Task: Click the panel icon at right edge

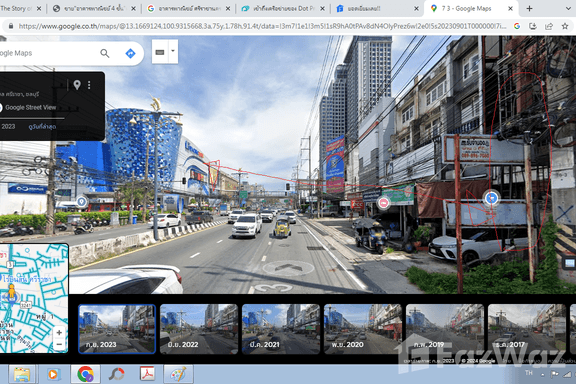Action: [x=569, y=263]
